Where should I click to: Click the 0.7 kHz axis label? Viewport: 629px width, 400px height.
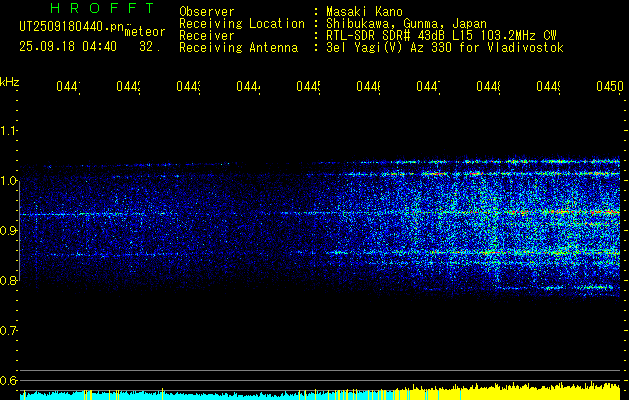coord(9,331)
